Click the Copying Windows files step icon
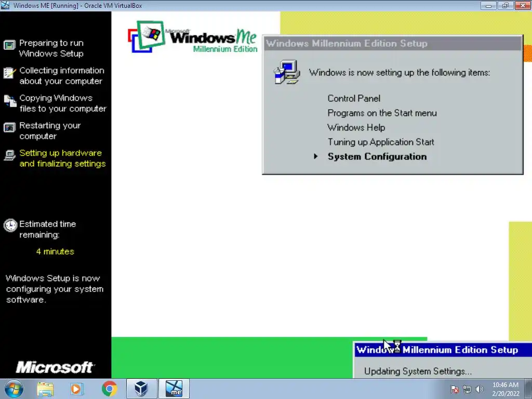The width and height of the screenshot is (532, 399). tap(10, 101)
